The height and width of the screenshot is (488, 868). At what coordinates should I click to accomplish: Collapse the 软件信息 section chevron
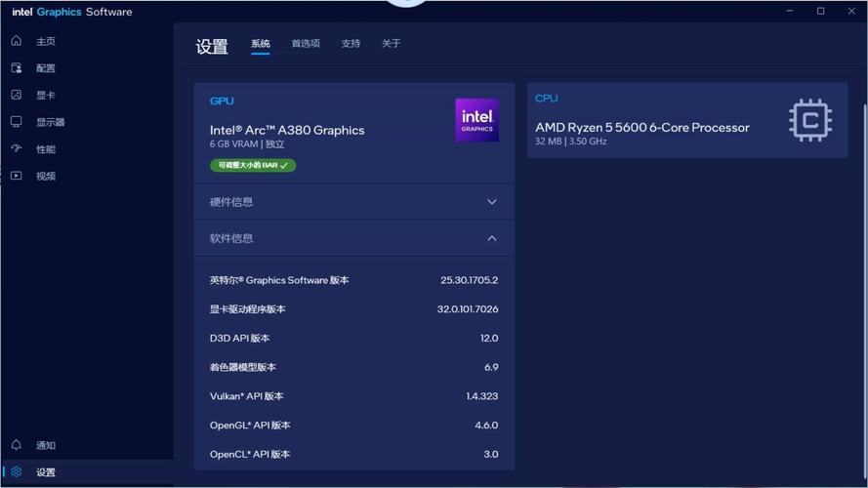[491, 238]
